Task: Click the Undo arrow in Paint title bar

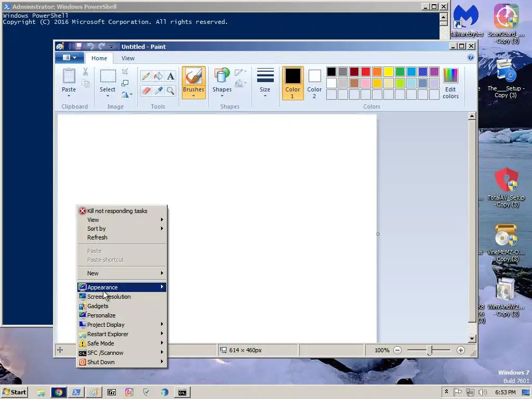Action: 90,46
